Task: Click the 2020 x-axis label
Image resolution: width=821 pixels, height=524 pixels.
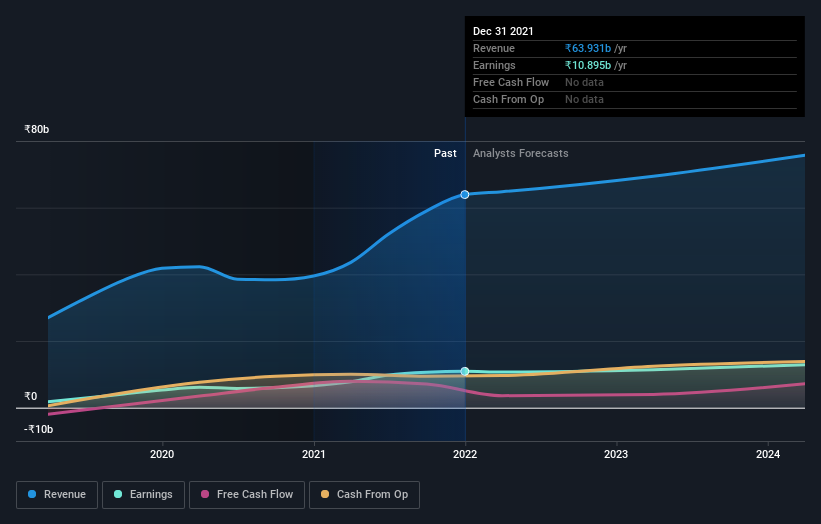Action: pyautogui.click(x=162, y=454)
